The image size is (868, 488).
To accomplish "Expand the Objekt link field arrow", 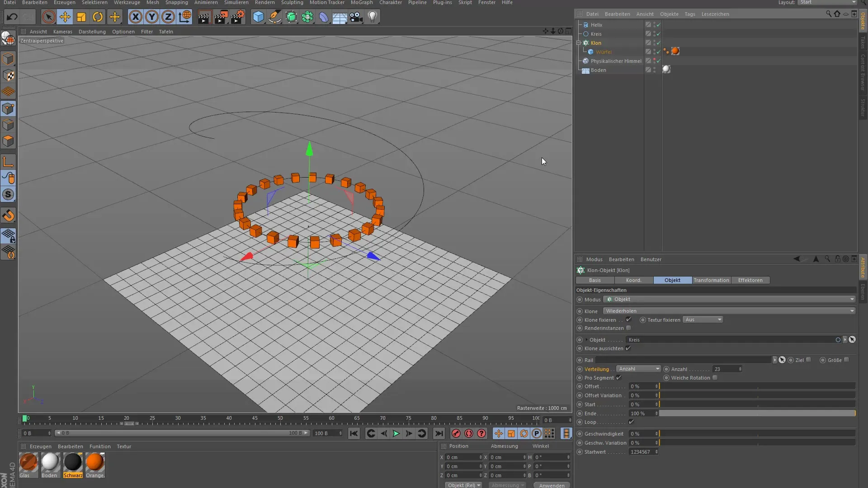I will 586,340.
